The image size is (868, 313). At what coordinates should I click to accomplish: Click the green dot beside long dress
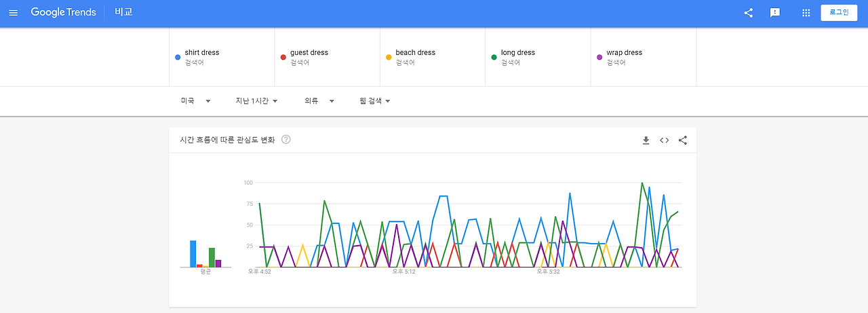494,58
